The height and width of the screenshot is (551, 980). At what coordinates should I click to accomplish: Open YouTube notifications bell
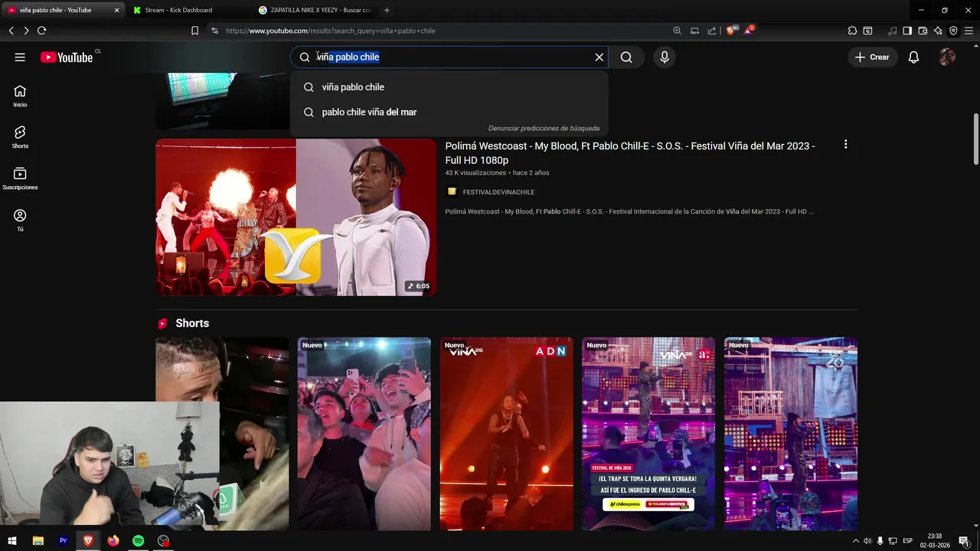point(913,57)
